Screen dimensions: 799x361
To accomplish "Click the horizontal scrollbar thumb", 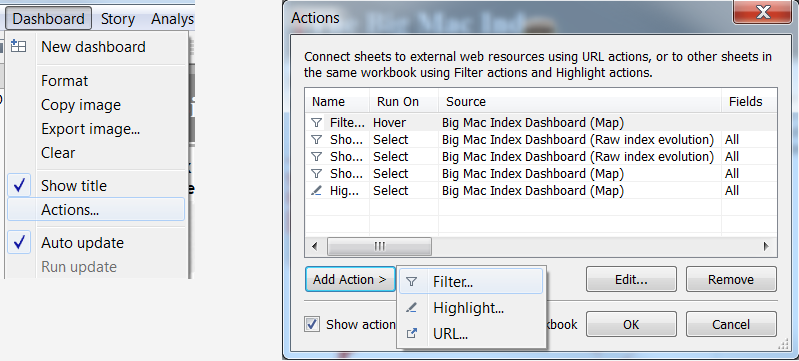I will [379, 246].
